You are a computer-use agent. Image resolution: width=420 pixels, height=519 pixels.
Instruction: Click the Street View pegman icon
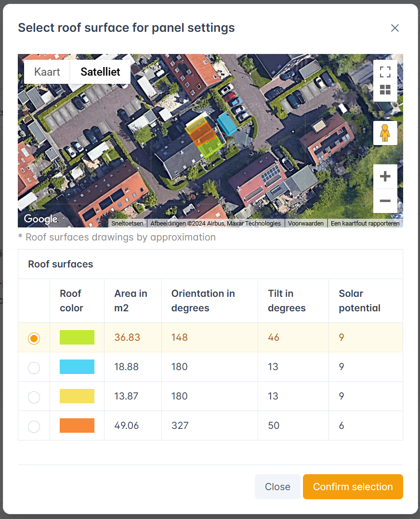point(385,133)
